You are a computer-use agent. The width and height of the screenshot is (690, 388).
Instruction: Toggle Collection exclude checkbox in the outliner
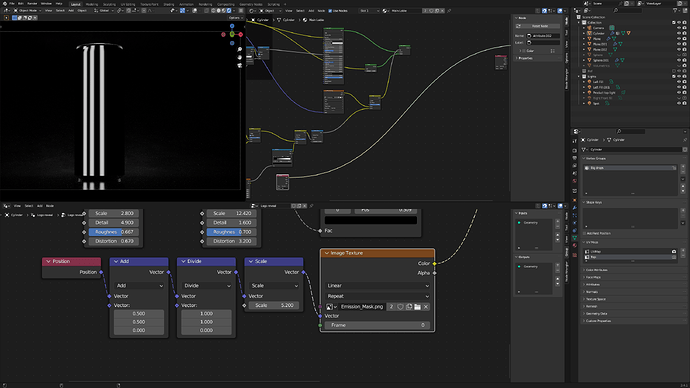pyautogui.click(x=674, y=22)
